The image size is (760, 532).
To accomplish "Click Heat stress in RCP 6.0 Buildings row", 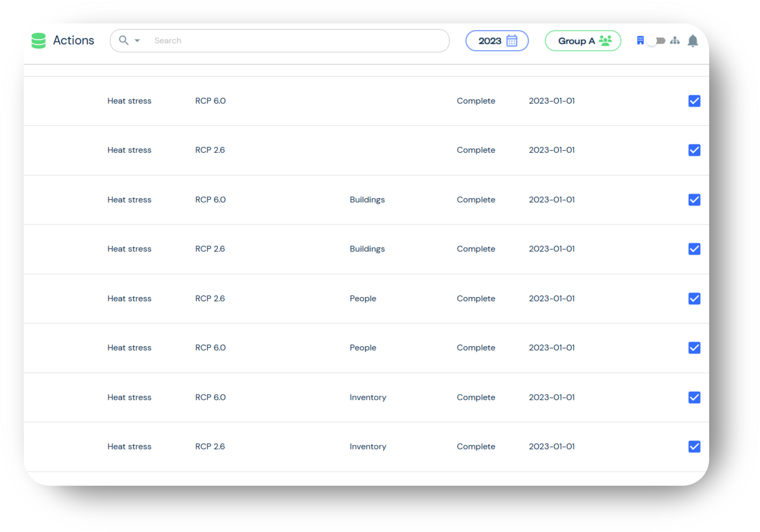I will click(x=129, y=199).
